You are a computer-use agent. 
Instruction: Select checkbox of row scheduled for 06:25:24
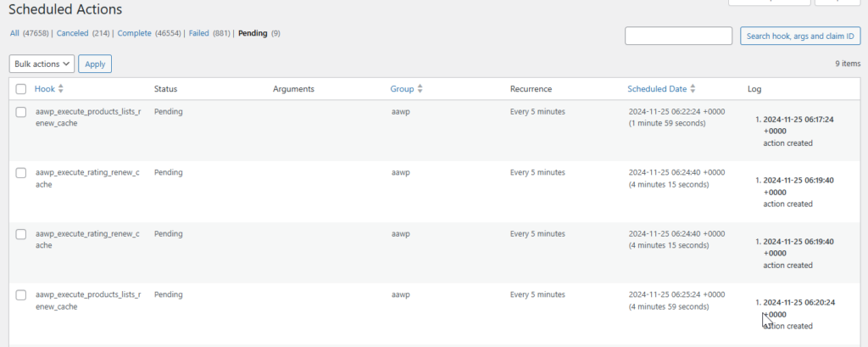(x=21, y=295)
